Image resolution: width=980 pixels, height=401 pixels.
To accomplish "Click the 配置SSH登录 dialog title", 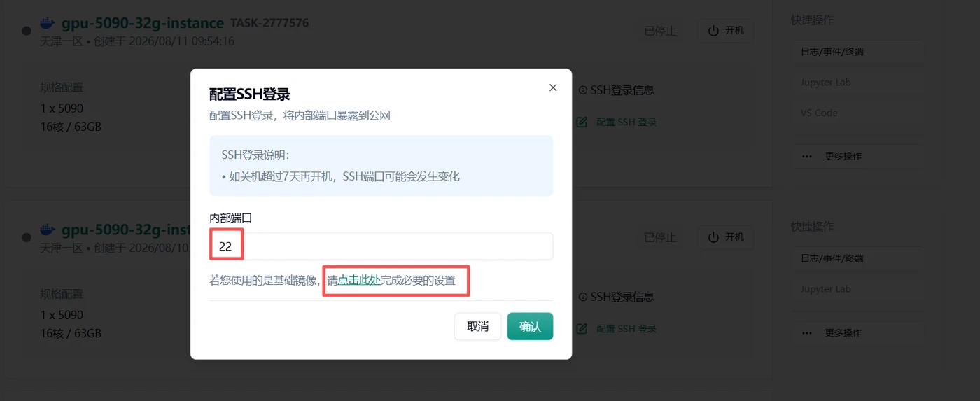I will [250, 94].
